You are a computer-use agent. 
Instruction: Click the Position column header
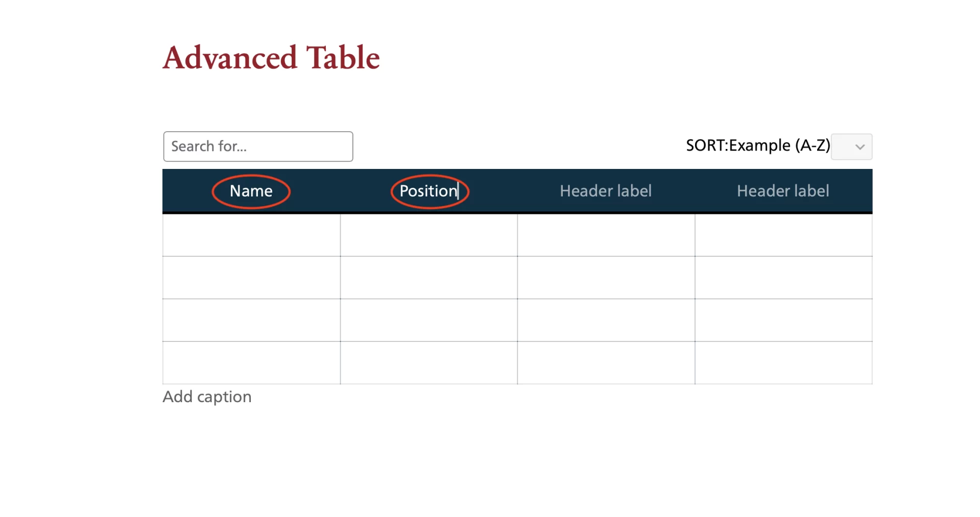[428, 191]
